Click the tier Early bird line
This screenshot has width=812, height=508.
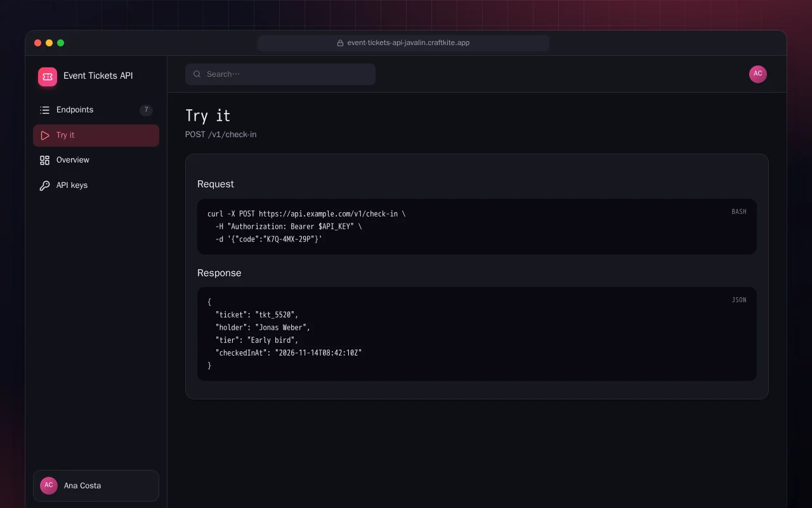(x=257, y=340)
